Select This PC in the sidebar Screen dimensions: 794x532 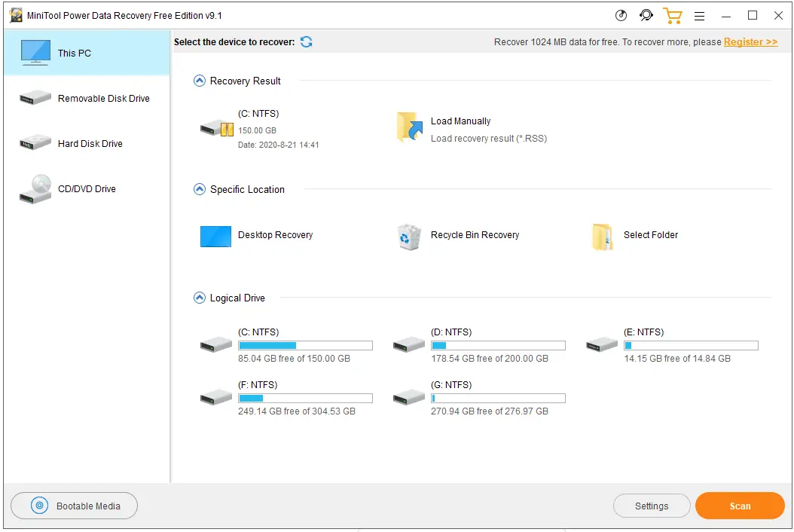coord(87,53)
